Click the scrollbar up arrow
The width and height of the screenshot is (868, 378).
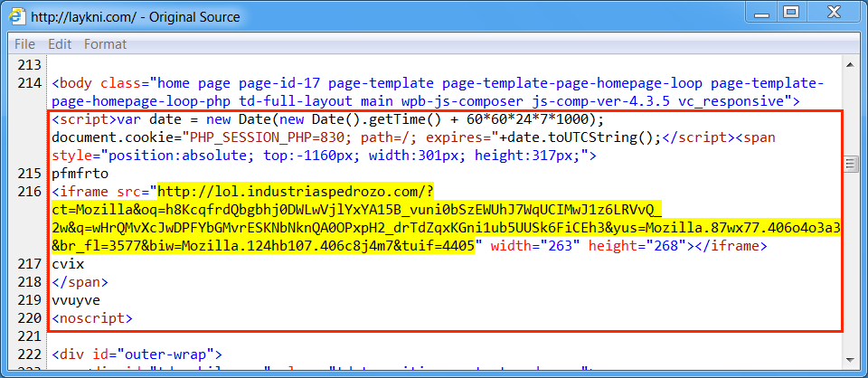pyautogui.click(x=850, y=65)
